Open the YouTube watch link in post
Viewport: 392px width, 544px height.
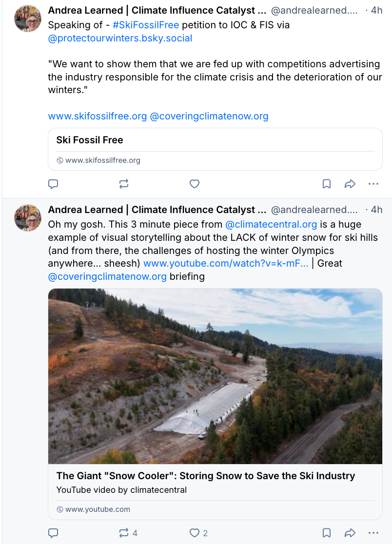coord(226,263)
